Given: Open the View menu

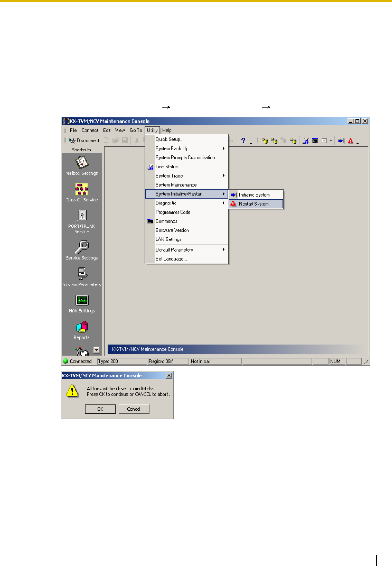Looking at the screenshot, I should [120, 130].
